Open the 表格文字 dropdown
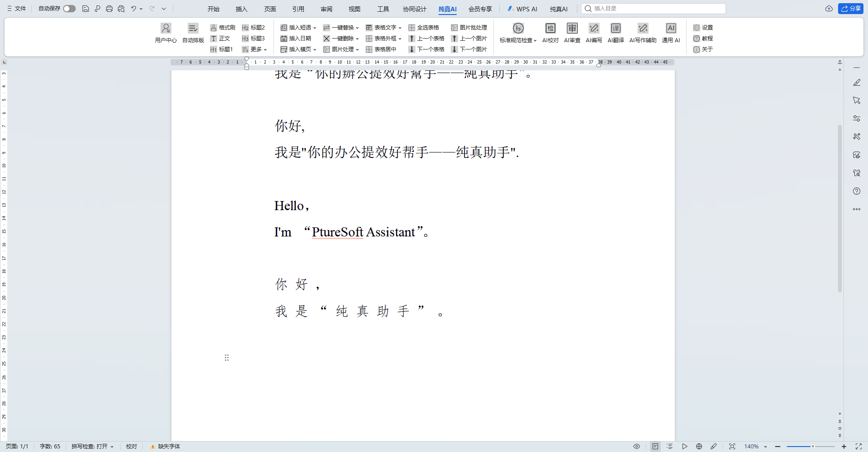Screen dimensions: 868x452 coord(384,28)
